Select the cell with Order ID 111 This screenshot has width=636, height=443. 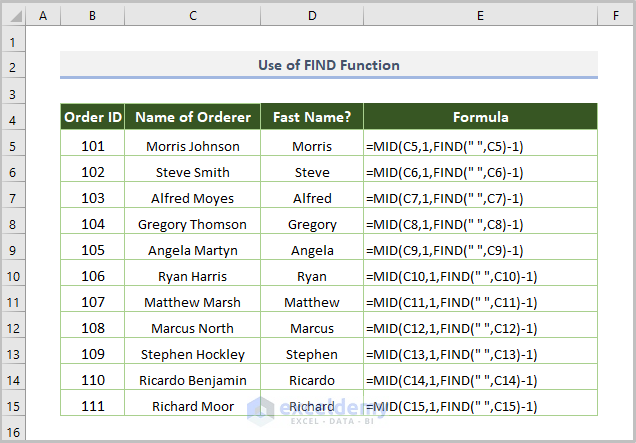click(92, 407)
